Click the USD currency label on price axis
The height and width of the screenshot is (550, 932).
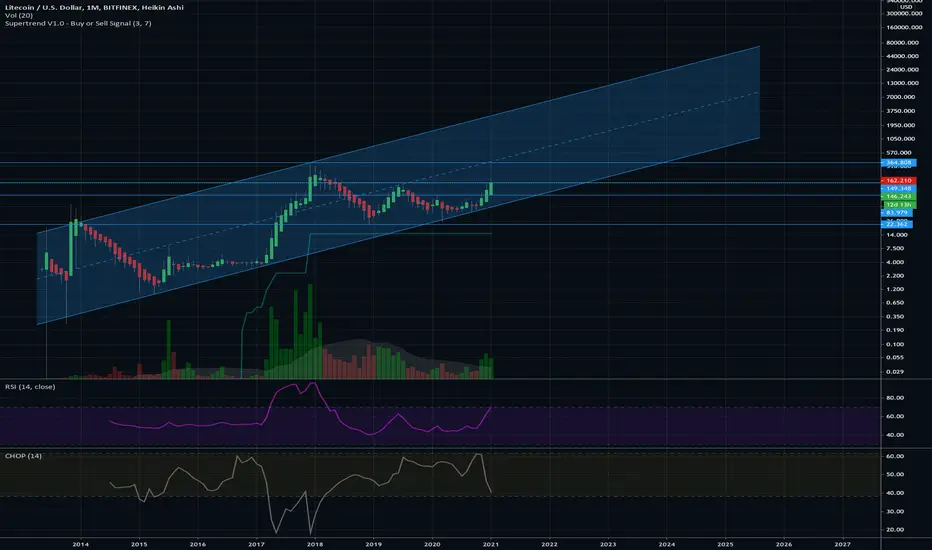click(906, 7)
